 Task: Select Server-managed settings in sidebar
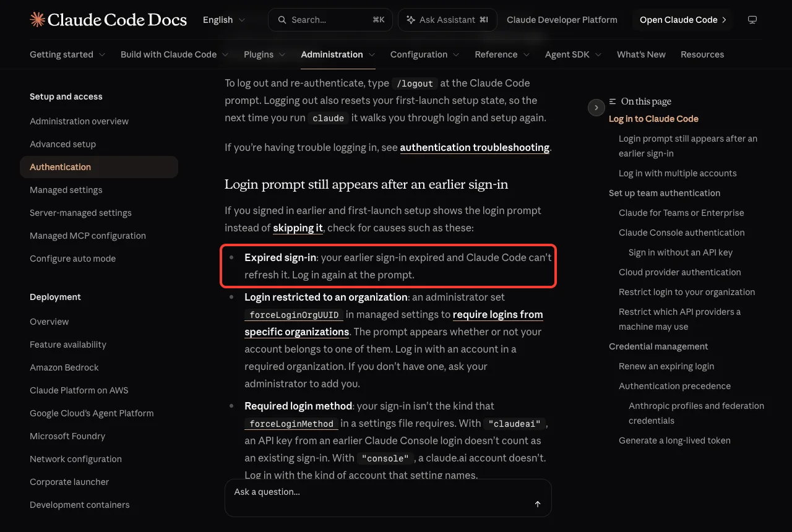point(80,213)
